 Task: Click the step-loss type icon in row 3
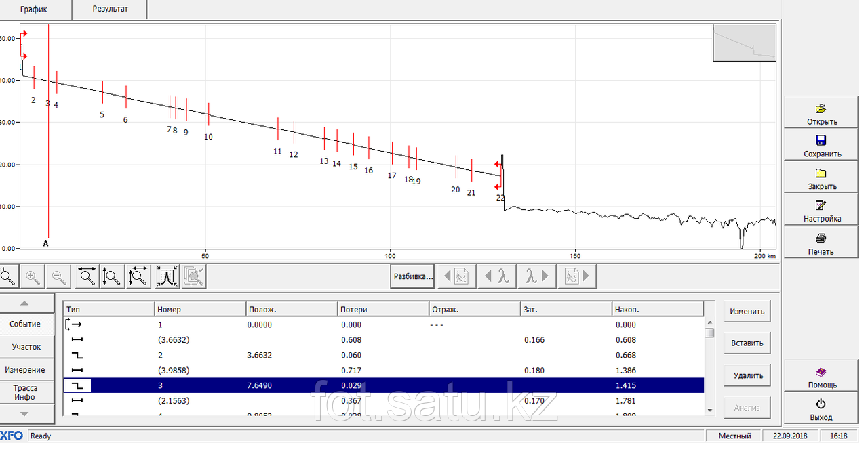77,385
